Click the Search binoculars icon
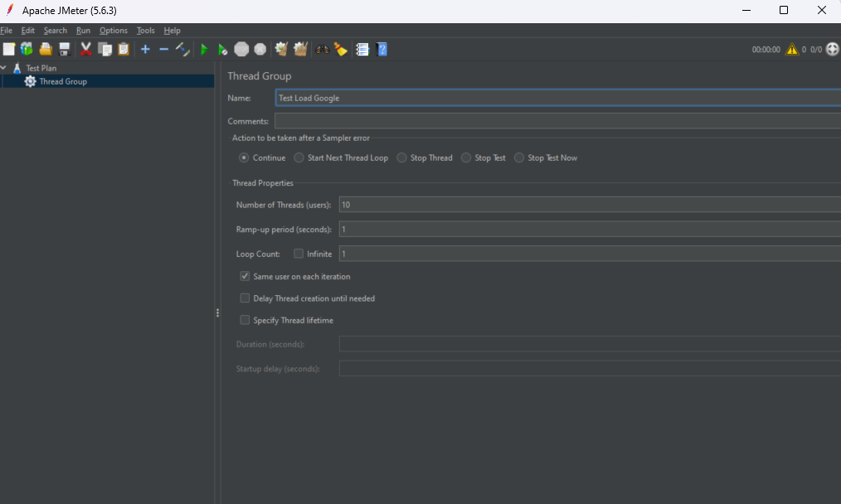The height and width of the screenshot is (504, 841). coord(323,50)
